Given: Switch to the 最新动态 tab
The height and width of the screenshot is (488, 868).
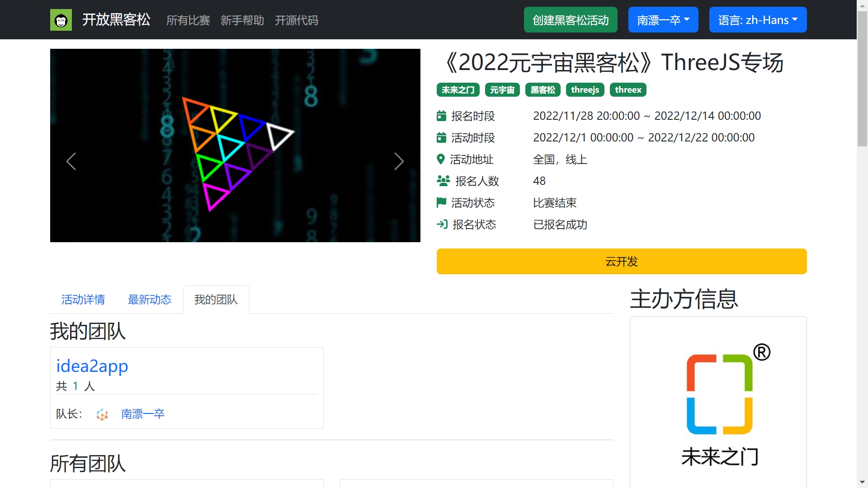Looking at the screenshot, I should pos(150,300).
